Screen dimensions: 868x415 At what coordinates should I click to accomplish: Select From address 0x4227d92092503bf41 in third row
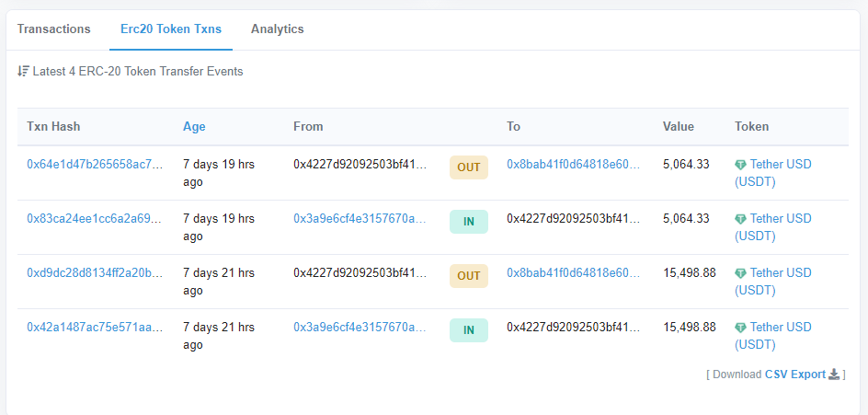pos(360,272)
